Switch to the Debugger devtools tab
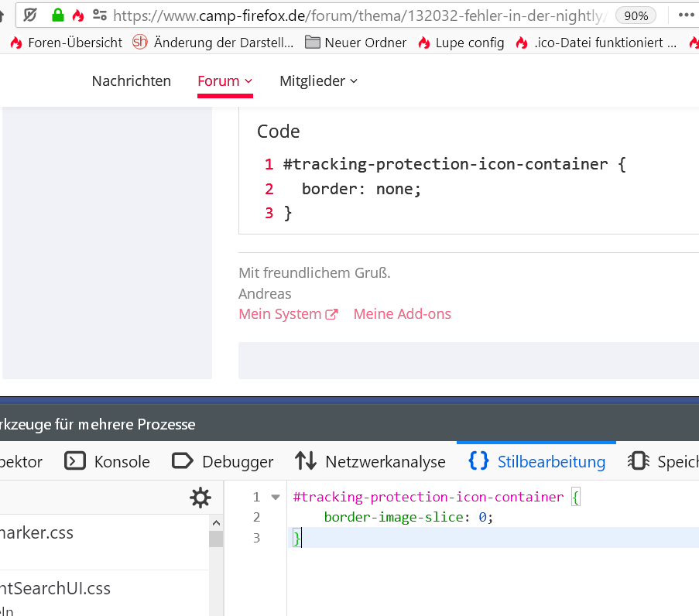 pyautogui.click(x=223, y=462)
